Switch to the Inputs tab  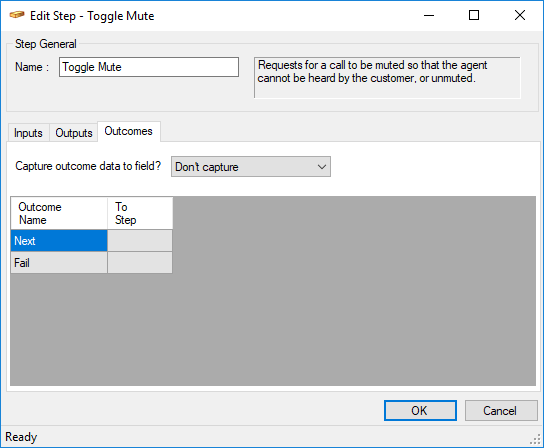pos(28,133)
